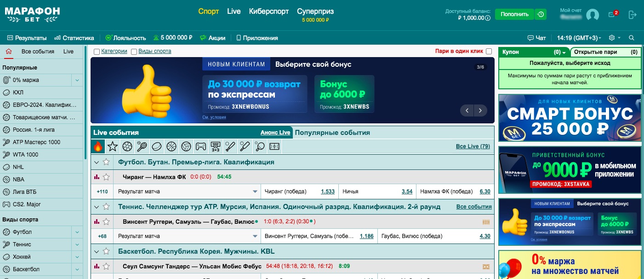Filter live events by hockey puck icon
The width and height of the screenshot is (644, 279).
tap(157, 146)
